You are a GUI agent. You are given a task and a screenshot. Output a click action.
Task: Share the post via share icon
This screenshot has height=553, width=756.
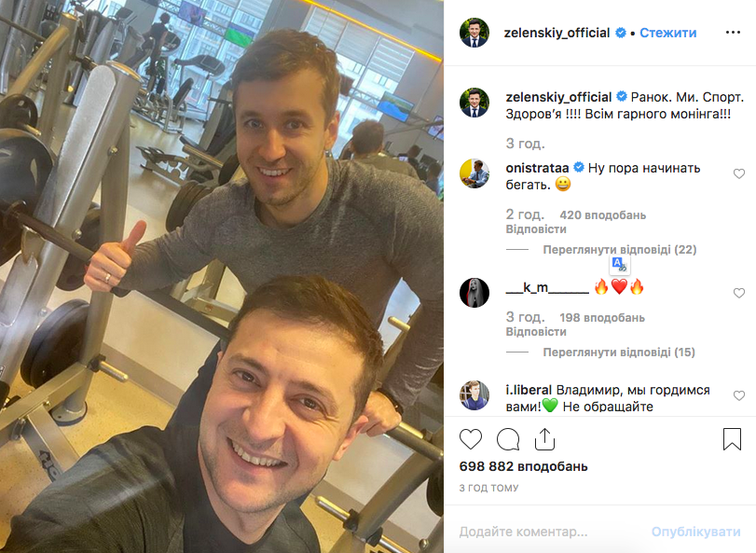(x=544, y=439)
